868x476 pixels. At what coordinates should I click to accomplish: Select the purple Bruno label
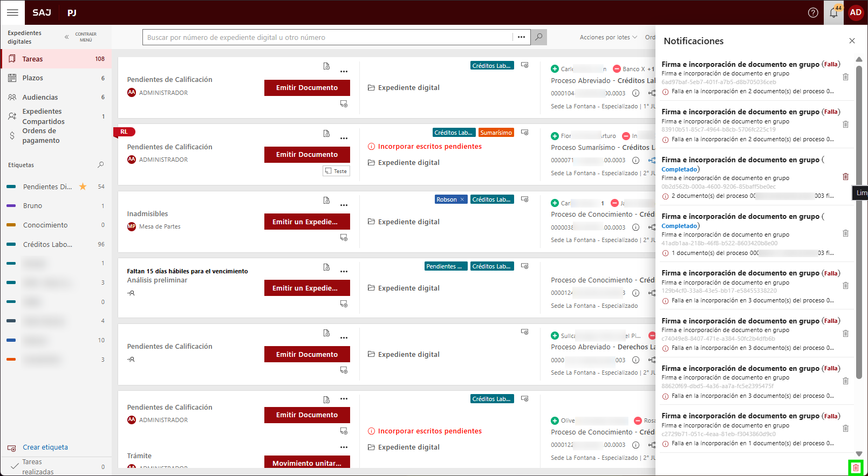tap(32, 206)
